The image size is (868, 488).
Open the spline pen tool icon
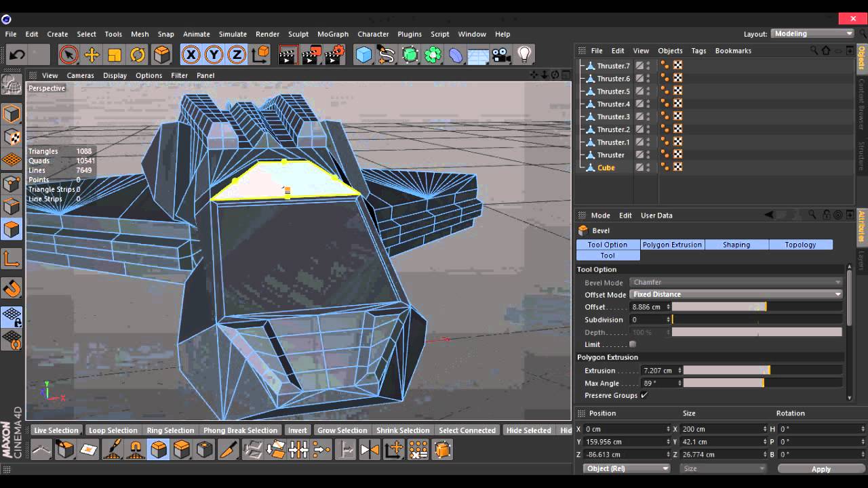[x=387, y=55]
